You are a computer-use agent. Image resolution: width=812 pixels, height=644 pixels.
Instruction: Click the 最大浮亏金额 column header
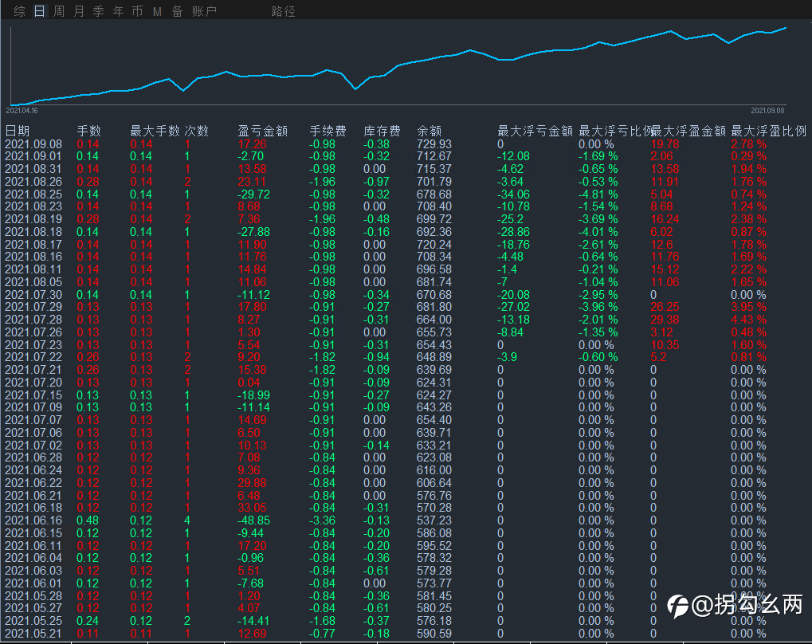(x=535, y=131)
